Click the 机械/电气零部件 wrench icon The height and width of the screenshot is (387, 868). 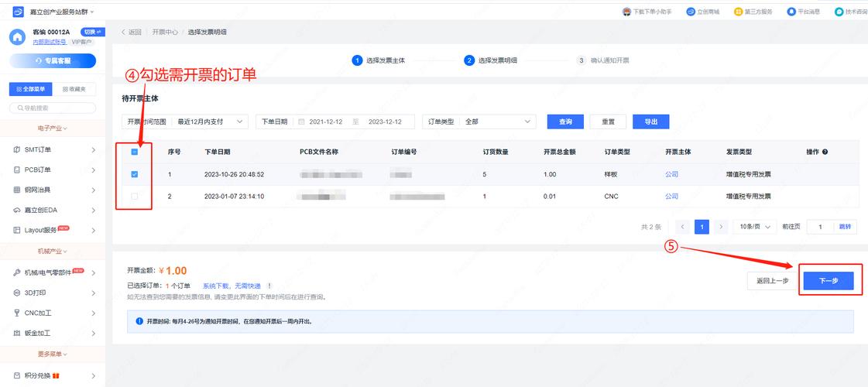click(x=16, y=272)
